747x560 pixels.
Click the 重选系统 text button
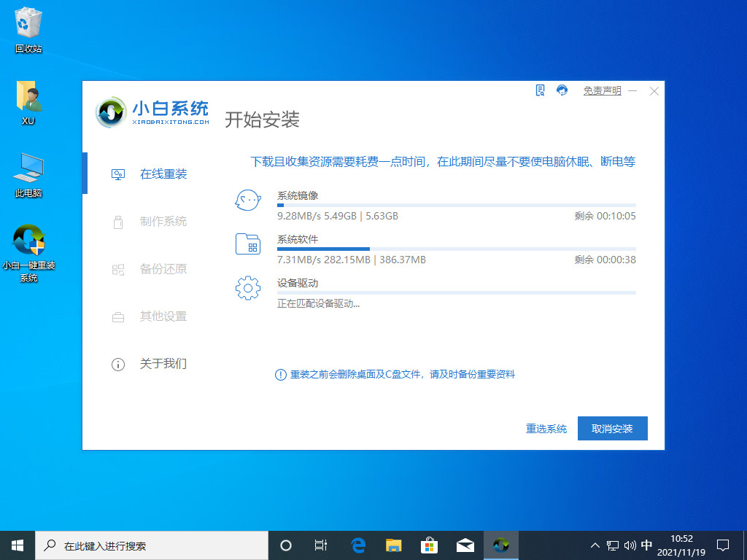tap(545, 428)
